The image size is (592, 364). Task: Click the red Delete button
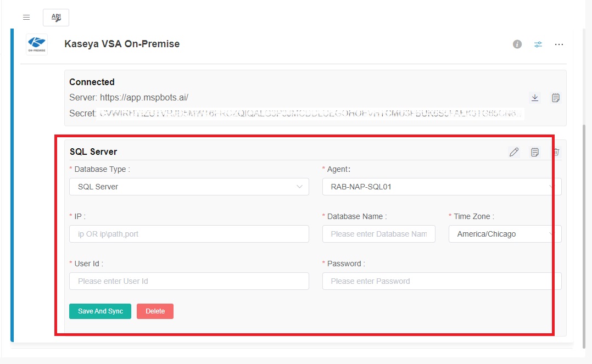coord(155,311)
